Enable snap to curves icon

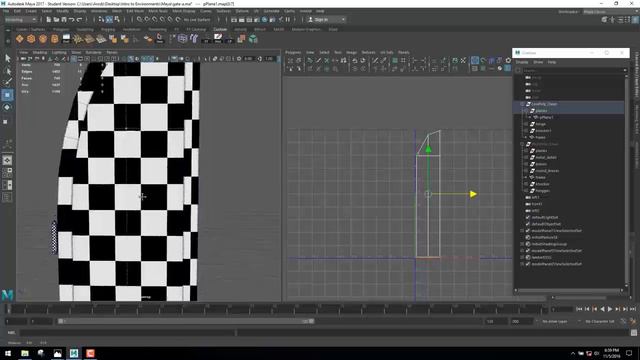click(x=147, y=19)
